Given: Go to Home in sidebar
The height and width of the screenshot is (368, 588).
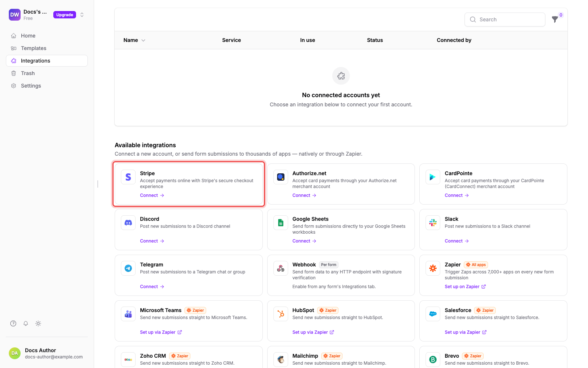Looking at the screenshot, I should point(47,36).
